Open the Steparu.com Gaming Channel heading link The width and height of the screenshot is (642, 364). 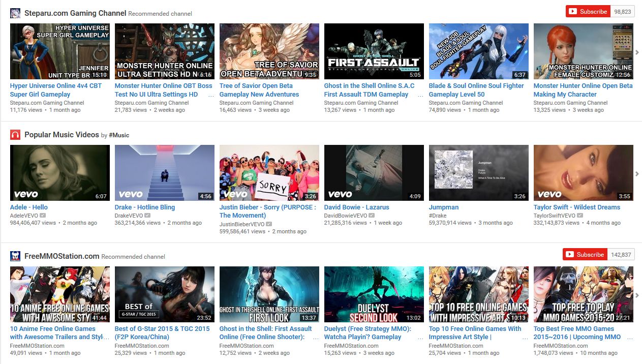click(75, 13)
